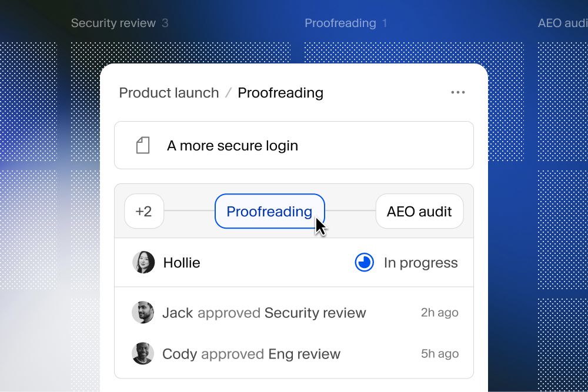Open the three-dot more options menu
The width and height of the screenshot is (588, 392).
(458, 92)
